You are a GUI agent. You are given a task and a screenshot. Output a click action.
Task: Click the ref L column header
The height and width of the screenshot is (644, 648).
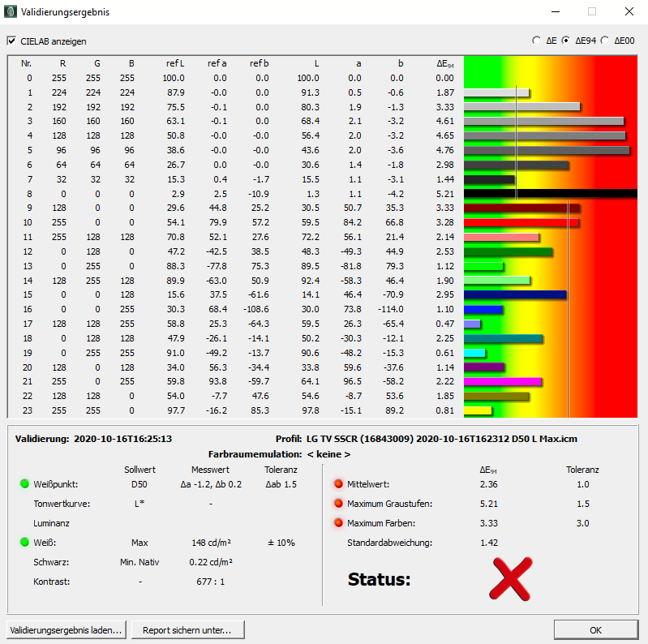click(x=175, y=63)
